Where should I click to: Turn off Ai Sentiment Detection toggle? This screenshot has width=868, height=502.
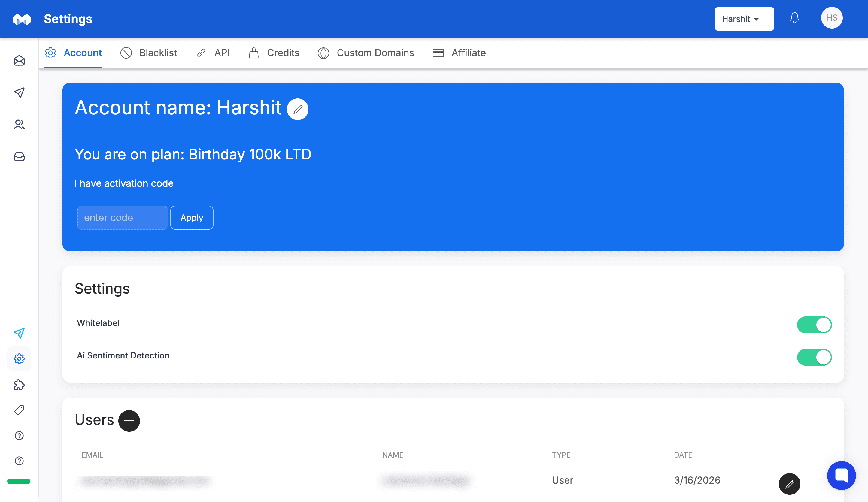(814, 357)
